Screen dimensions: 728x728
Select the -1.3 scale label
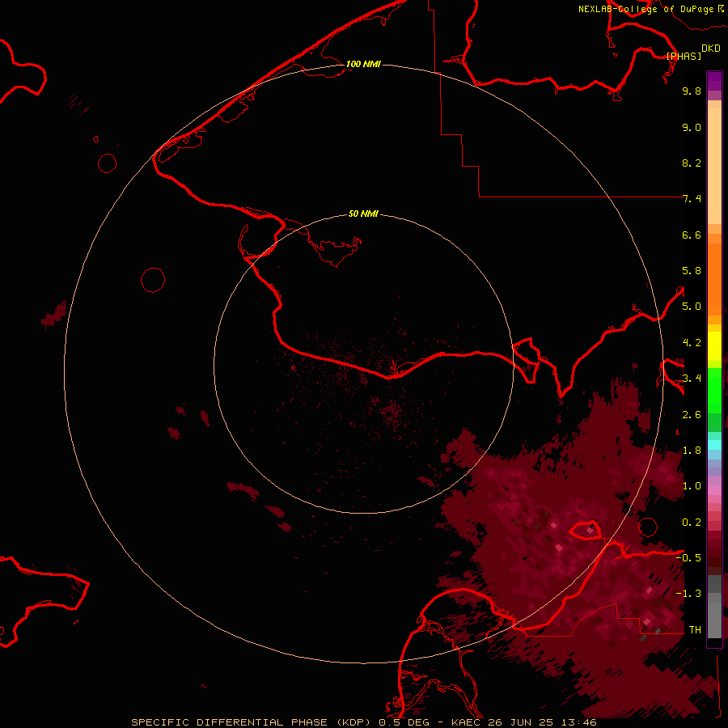click(688, 594)
